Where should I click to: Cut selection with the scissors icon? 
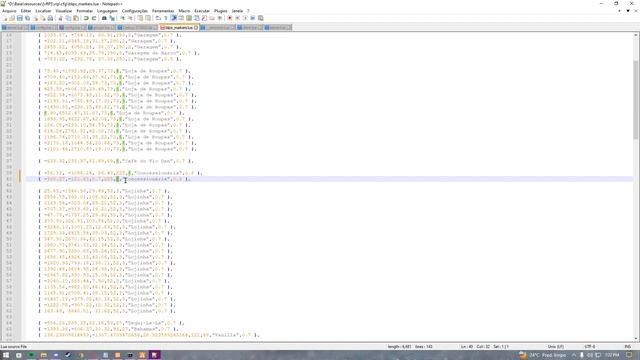[x=60, y=18]
